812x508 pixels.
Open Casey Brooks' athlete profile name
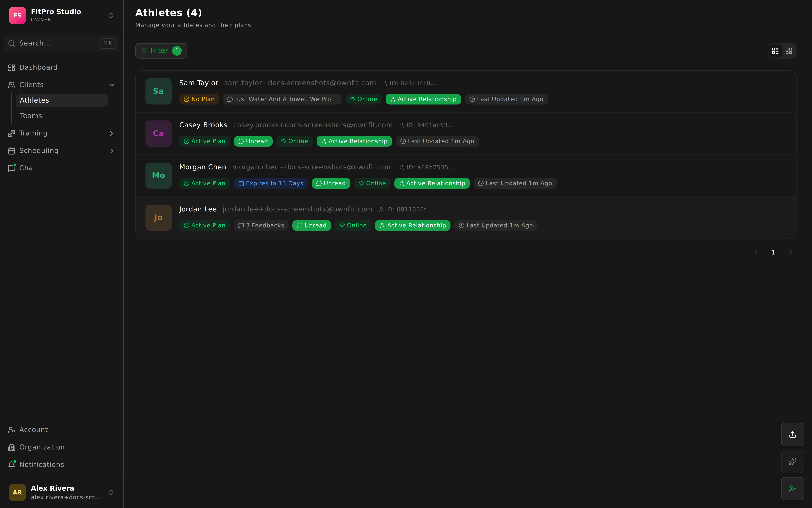203,125
